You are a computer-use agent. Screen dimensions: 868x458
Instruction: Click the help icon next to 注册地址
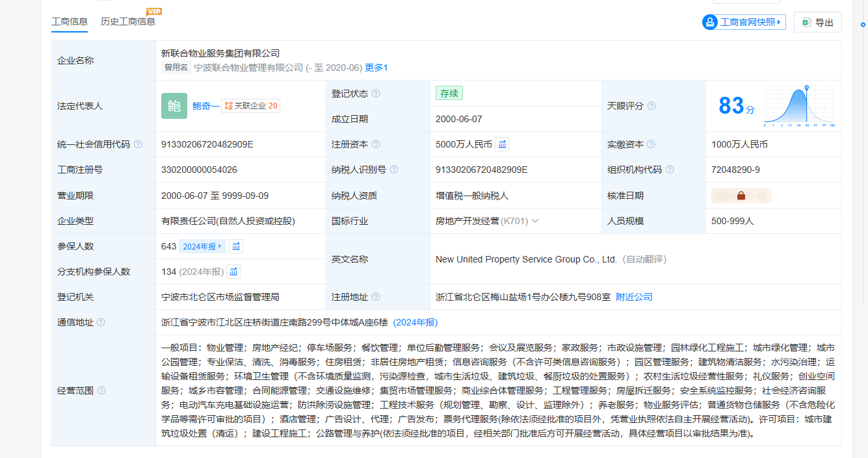(x=376, y=297)
